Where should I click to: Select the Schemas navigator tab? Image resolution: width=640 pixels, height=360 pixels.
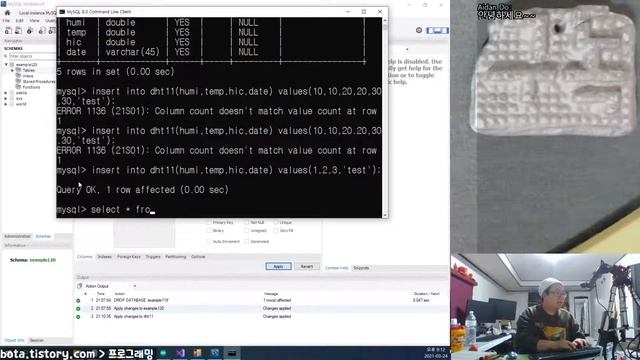click(43, 236)
